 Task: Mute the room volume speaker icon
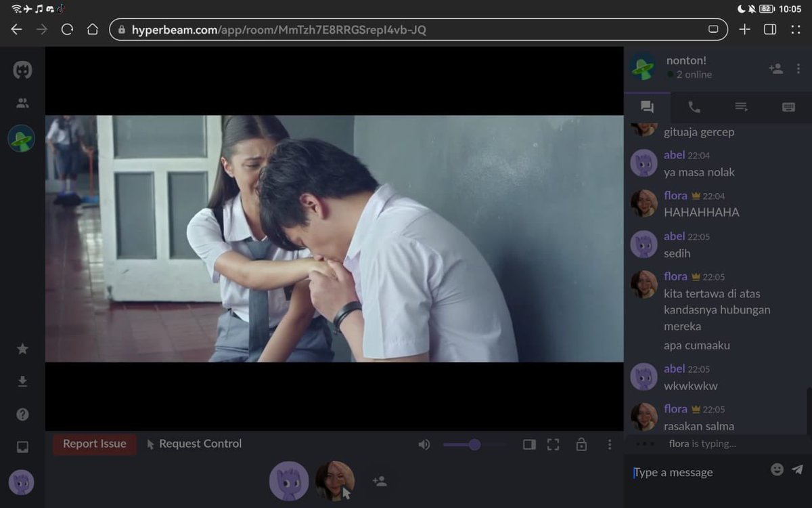pos(424,444)
